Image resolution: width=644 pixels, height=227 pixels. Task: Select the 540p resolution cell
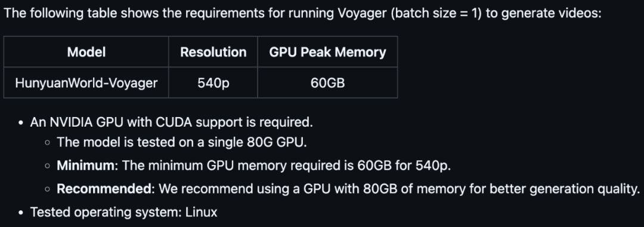(x=213, y=83)
